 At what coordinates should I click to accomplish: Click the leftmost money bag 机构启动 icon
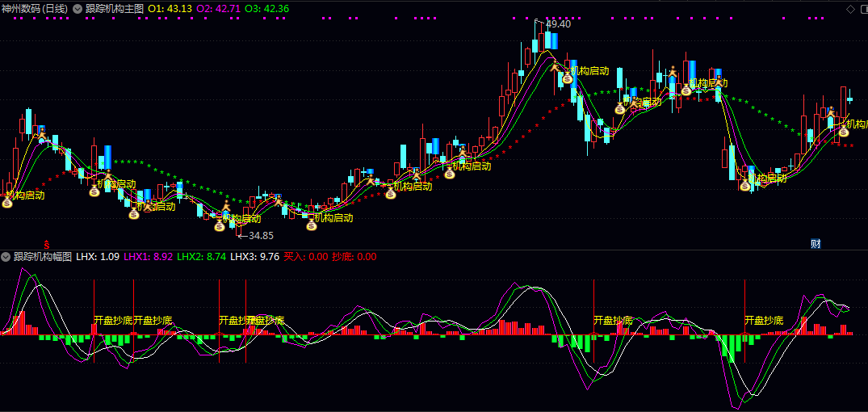coord(7,203)
